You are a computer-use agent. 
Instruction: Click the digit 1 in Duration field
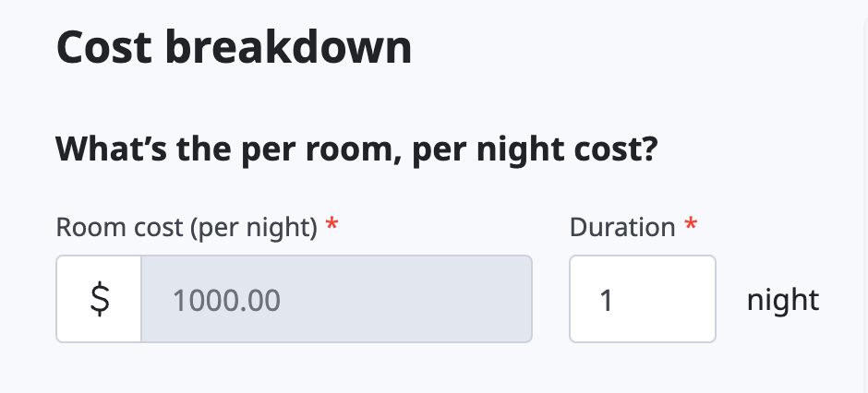[x=606, y=301]
